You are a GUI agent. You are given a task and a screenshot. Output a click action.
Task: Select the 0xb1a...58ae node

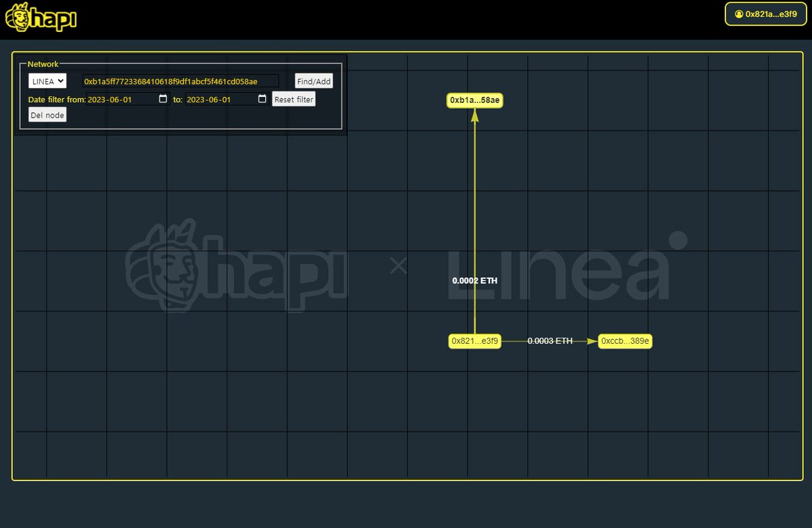475,100
